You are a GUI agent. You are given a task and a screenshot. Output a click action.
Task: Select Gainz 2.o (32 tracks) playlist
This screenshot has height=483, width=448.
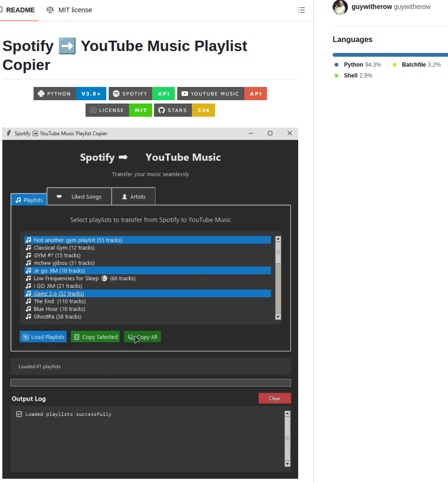tap(147, 293)
